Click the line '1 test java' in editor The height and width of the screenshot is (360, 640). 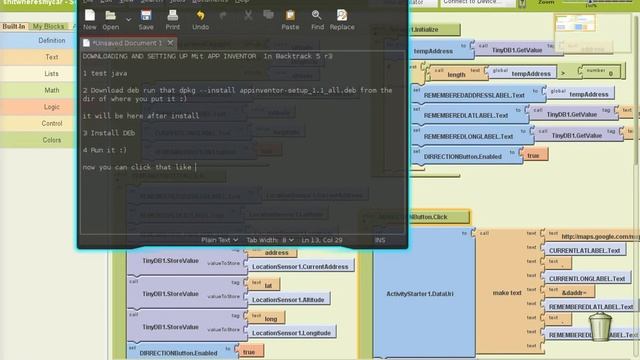pyautogui.click(x=105, y=73)
